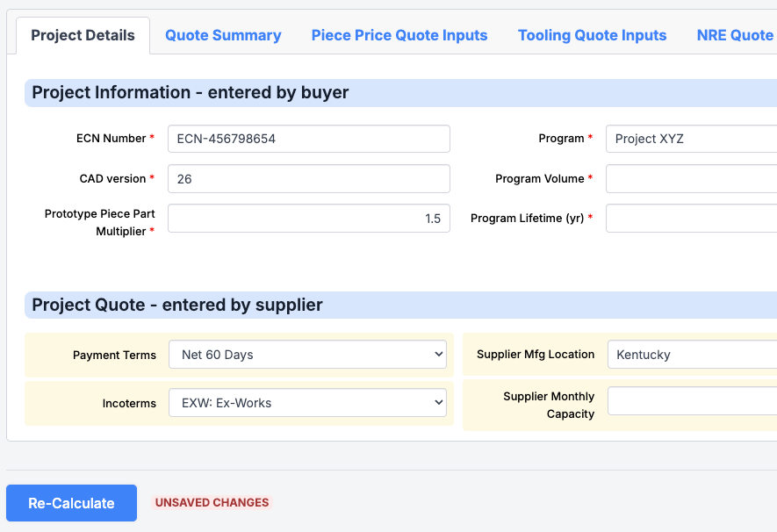Select the Project Details tab
The width and height of the screenshot is (777, 532).
(83, 36)
